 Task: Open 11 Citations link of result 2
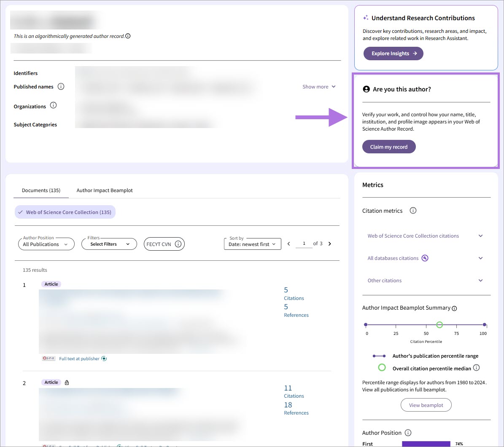294,392
